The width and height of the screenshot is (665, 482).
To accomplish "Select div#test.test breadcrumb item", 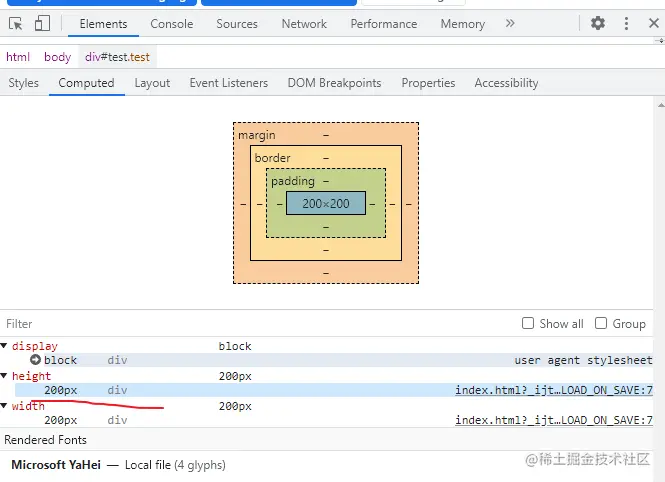I will click(117, 57).
